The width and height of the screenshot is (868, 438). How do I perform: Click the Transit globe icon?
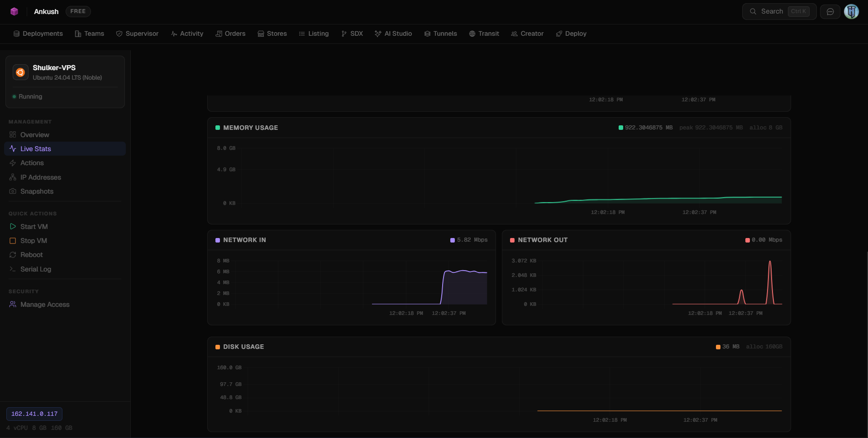[x=472, y=34]
